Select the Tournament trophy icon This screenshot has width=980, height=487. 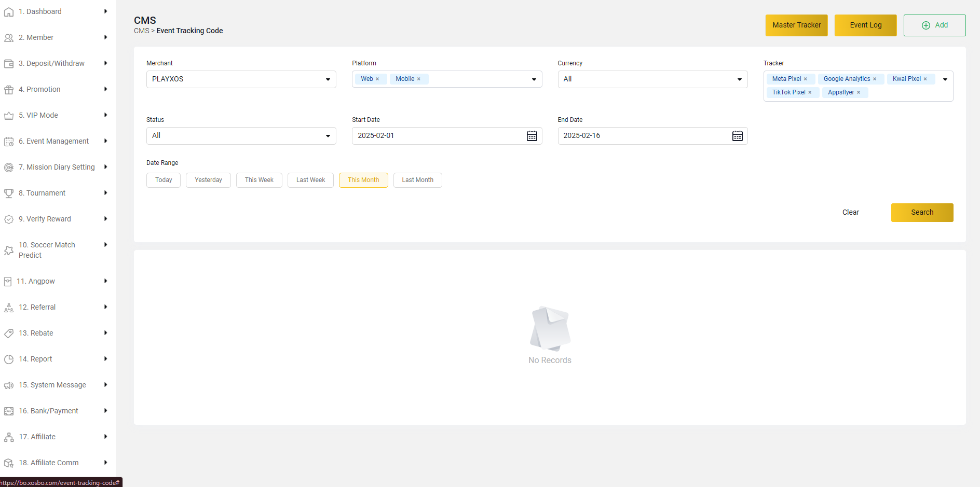coord(9,192)
